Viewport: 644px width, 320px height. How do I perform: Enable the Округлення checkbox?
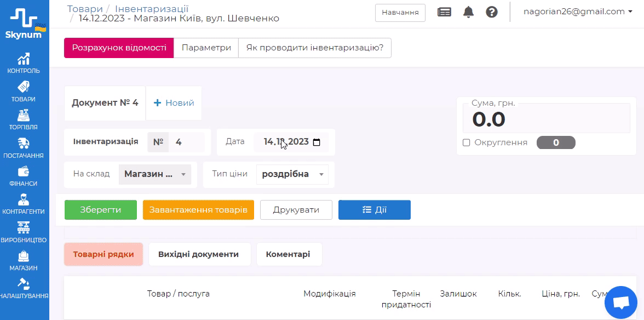coord(467,142)
